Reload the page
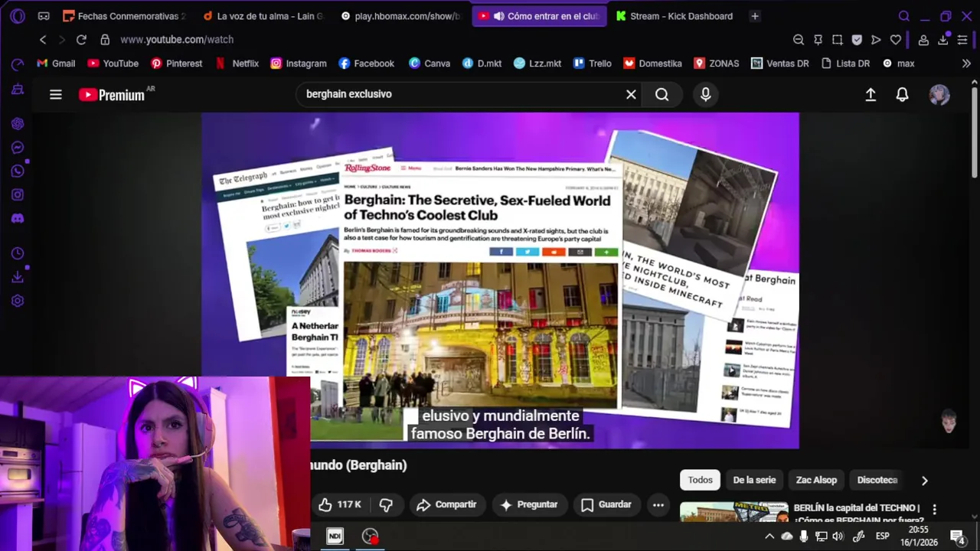The width and height of the screenshot is (980, 551). pos(81,40)
